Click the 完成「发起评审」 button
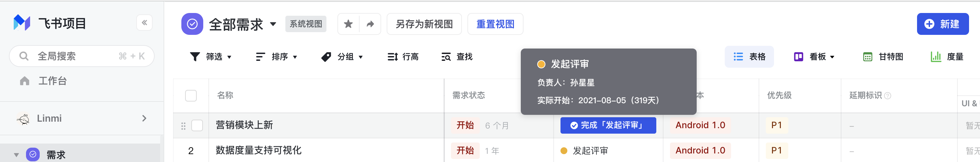Image resolution: width=980 pixels, height=162 pixels. pyautogui.click(x=608, y=125)
